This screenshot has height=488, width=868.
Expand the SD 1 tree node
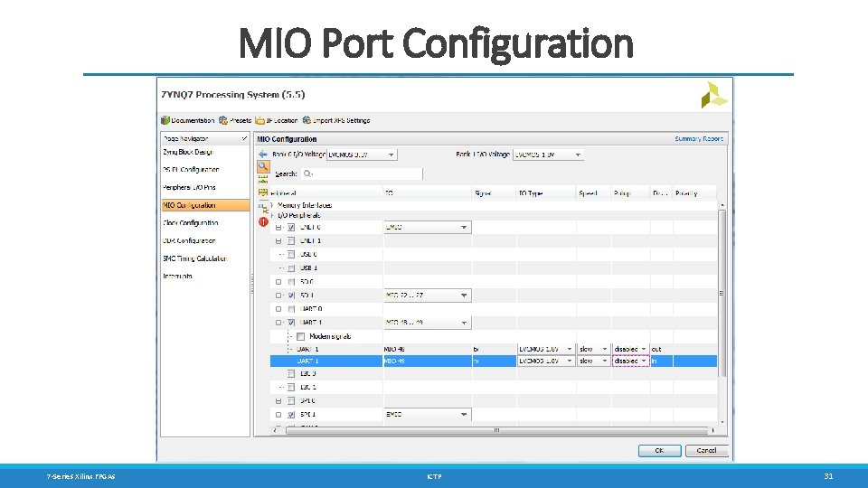tap(278, 296)
